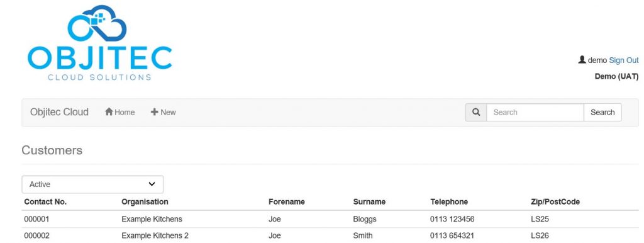Click the magnifying glass search icon
The width and height of the screenshot is (644, 243).
click(476, 112)
